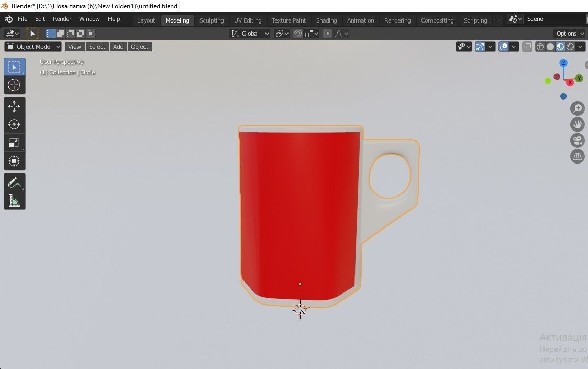Switch to the UV Editing workspace tab
Viewport: 588px width, 369px height.
click(x=248, y=20)
